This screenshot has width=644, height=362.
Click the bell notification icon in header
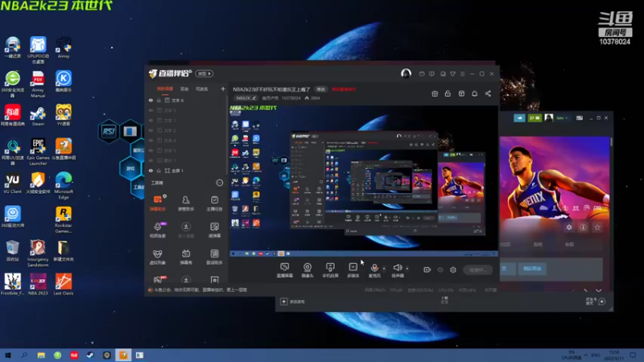[x=474, y=93]
